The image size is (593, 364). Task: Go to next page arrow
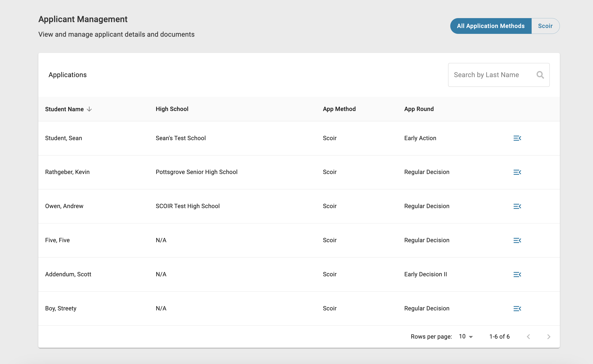pyautogui.click(x=549, y=336)
